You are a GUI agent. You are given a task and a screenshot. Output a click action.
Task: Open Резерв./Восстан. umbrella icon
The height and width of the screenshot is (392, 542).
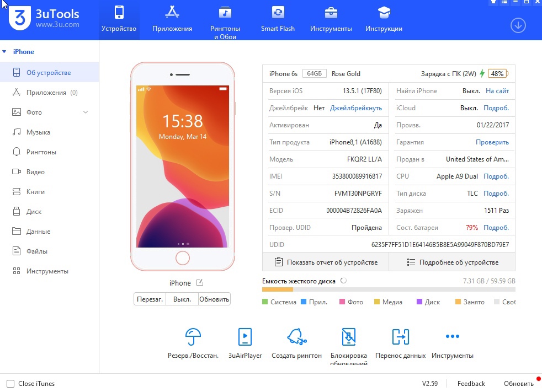[193, 337]
